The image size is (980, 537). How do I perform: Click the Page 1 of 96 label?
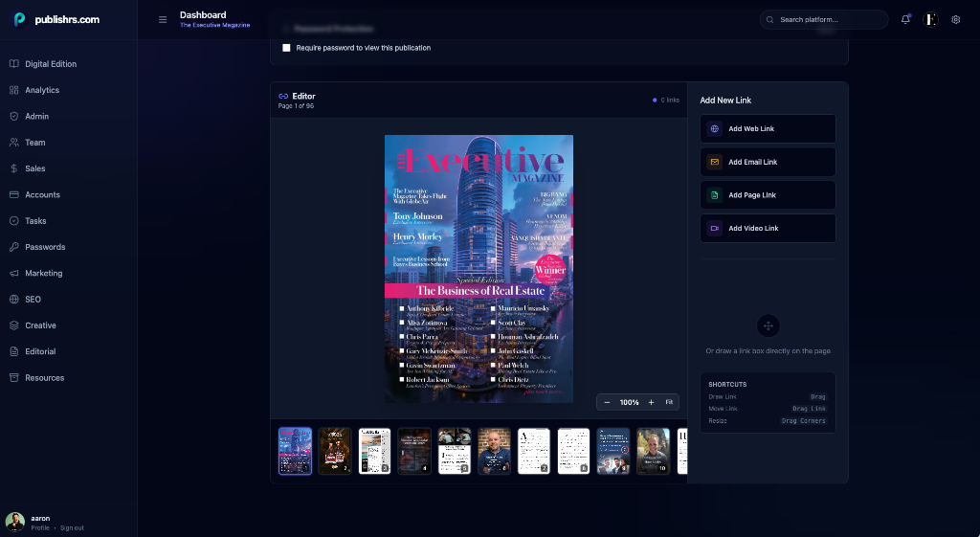(297, 106)
